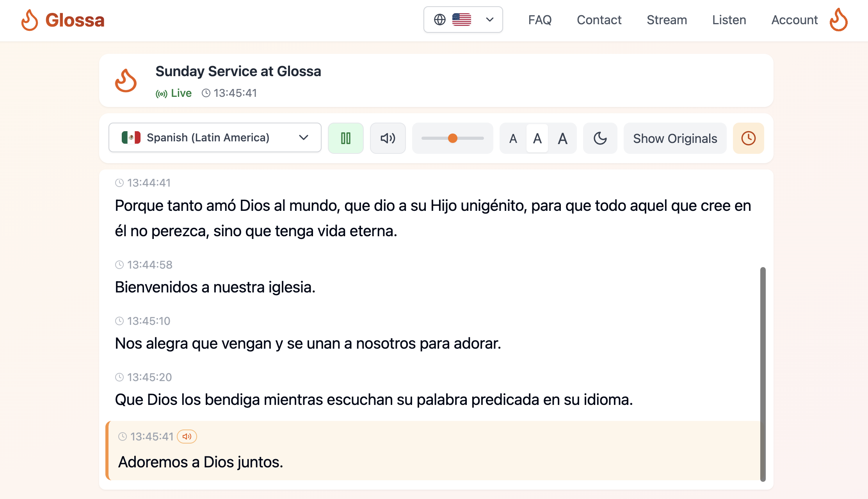Viewport: 868px width, 499px height.
Task: Click the orange volume slider handle
Action: [x=452, y=138]
